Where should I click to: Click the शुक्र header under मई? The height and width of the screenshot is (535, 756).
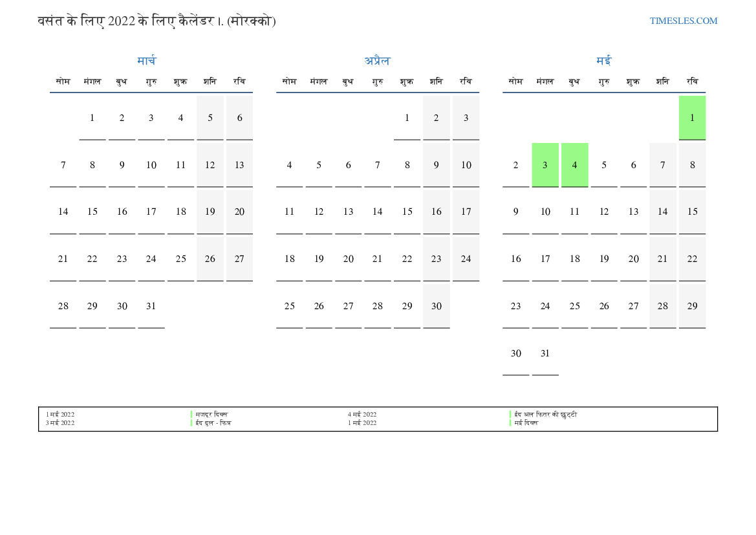pyautogui.click(x=633, y=82)
